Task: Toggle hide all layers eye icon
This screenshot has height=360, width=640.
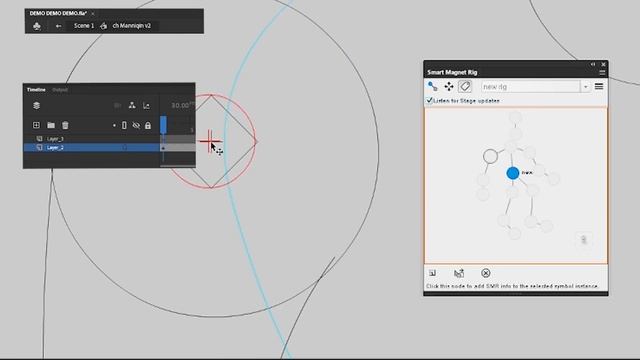Action: point(136,126)
